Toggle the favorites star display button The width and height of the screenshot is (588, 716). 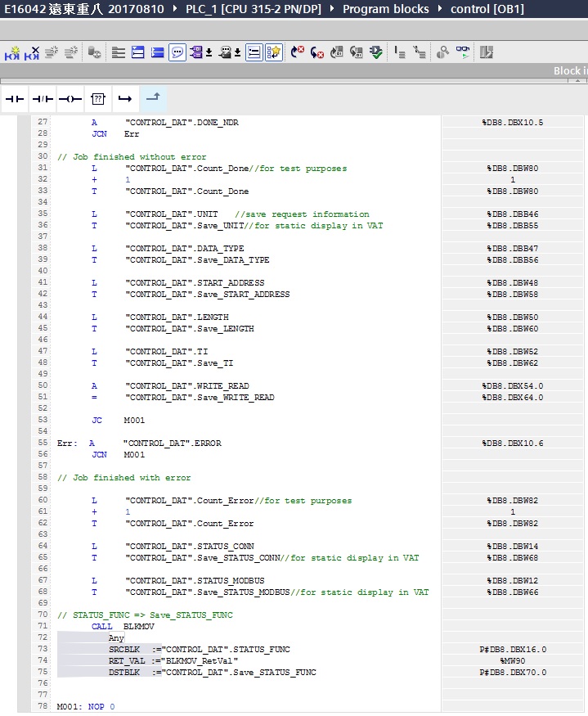tap(274, 52)
